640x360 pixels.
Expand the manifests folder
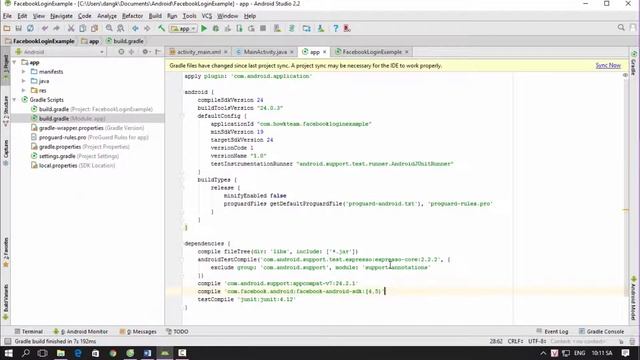click(24, 72)
